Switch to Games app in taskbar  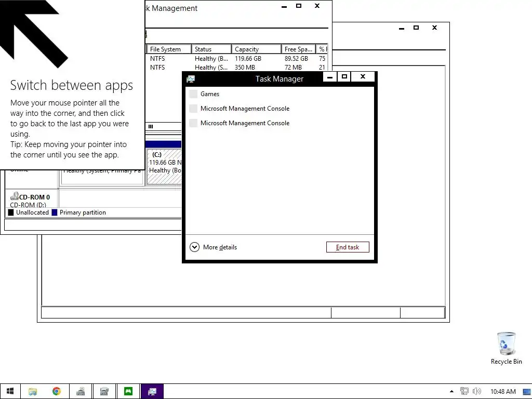pos(128,391)
